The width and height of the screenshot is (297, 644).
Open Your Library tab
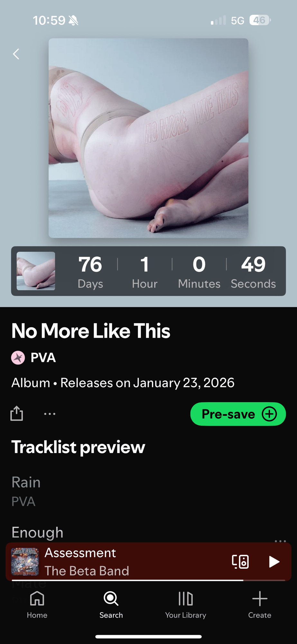pos(186,605)
